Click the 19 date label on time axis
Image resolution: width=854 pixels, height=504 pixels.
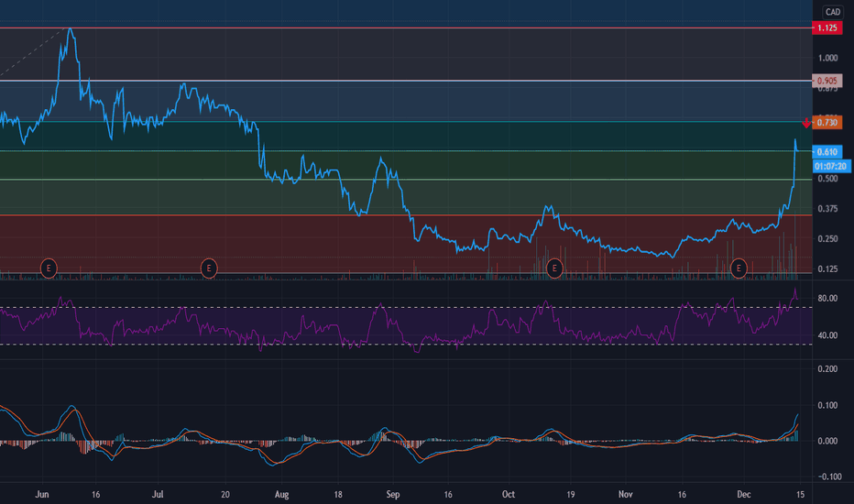click(570, 494)
